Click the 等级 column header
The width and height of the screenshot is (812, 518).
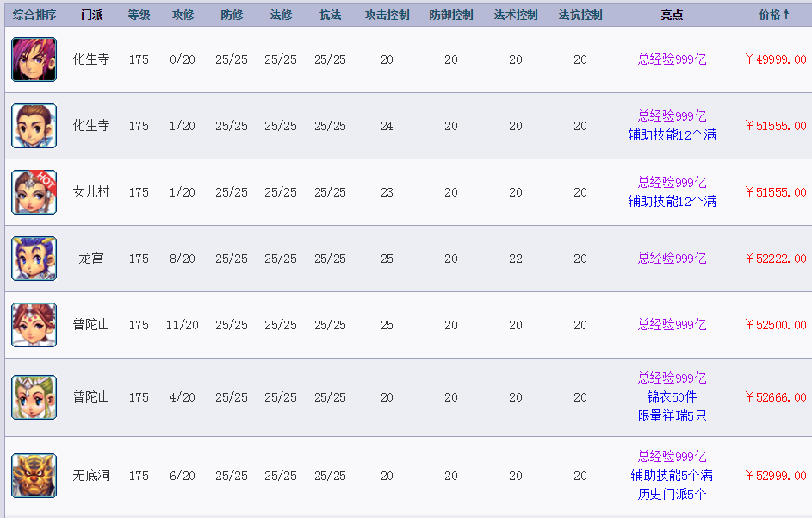pyautogui.click(x=139, y=15)
